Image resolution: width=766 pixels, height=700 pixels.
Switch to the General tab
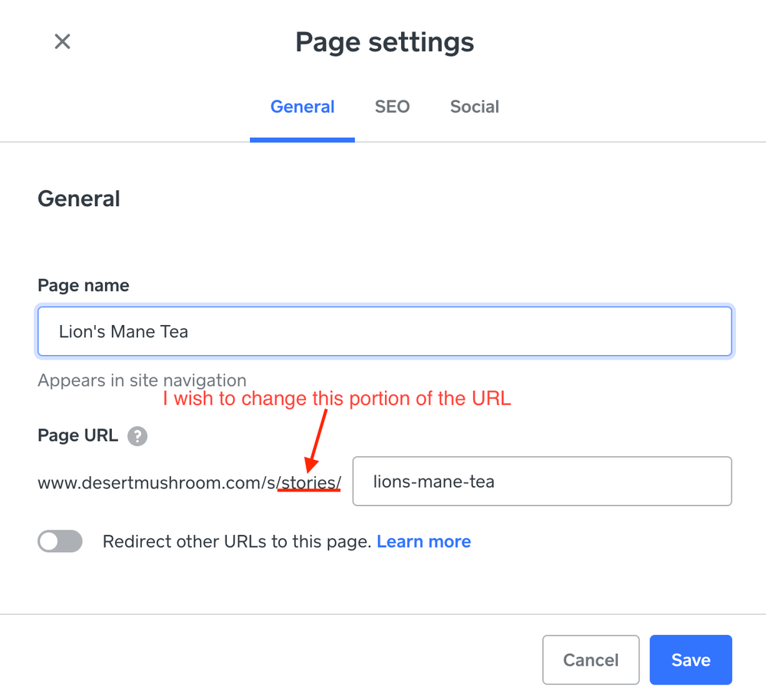302,107
